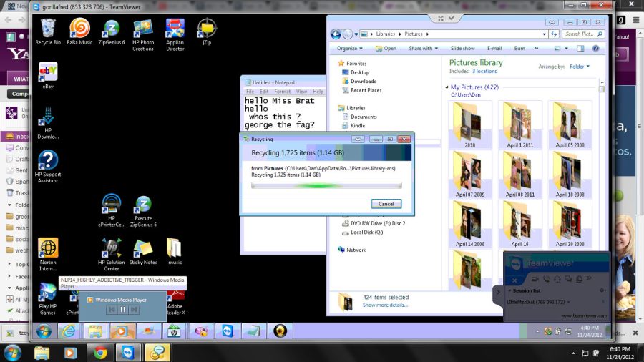Click Explorer help question mark icon
The image size is (644, 362).
pos(595,49)
